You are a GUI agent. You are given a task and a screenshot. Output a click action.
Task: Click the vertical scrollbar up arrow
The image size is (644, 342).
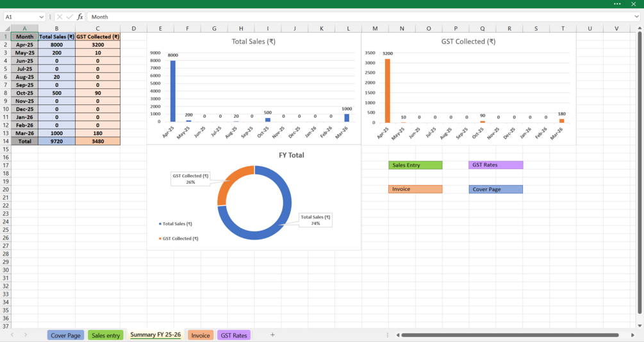click(640, 28)
